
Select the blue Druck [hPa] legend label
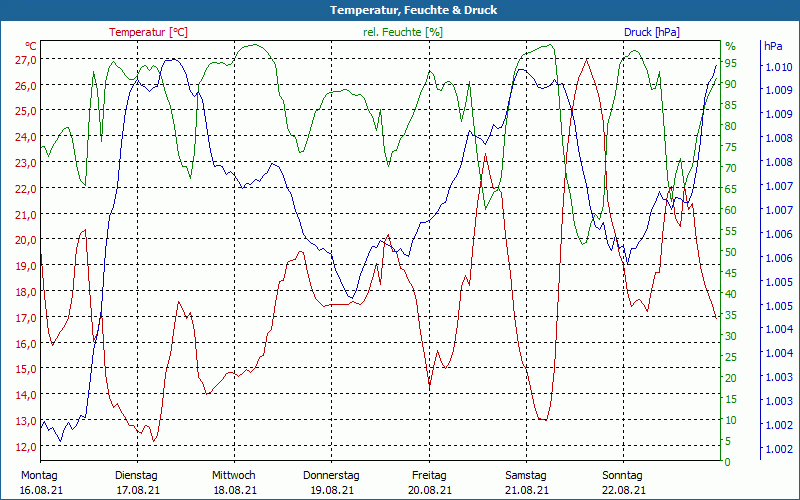click(x=651, y=32)
